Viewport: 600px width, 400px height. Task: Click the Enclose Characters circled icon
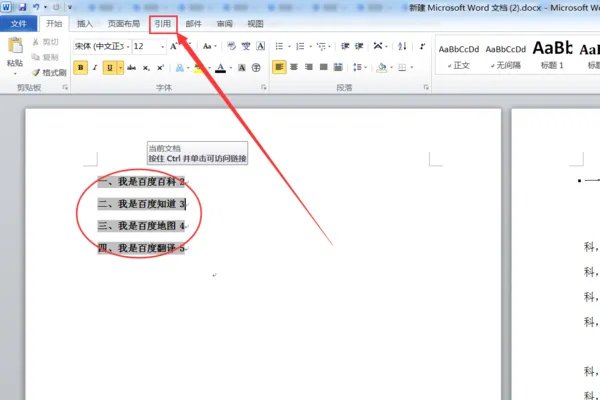[x=256, y=68]
